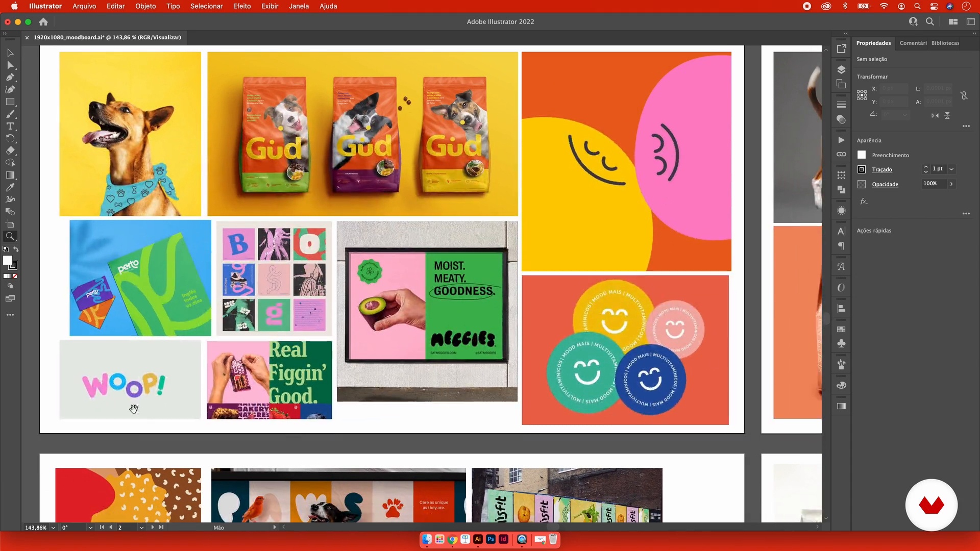Screen dimensions: 980x551
Task: Change screen mode in toolbar
Action: click(10, 298)
